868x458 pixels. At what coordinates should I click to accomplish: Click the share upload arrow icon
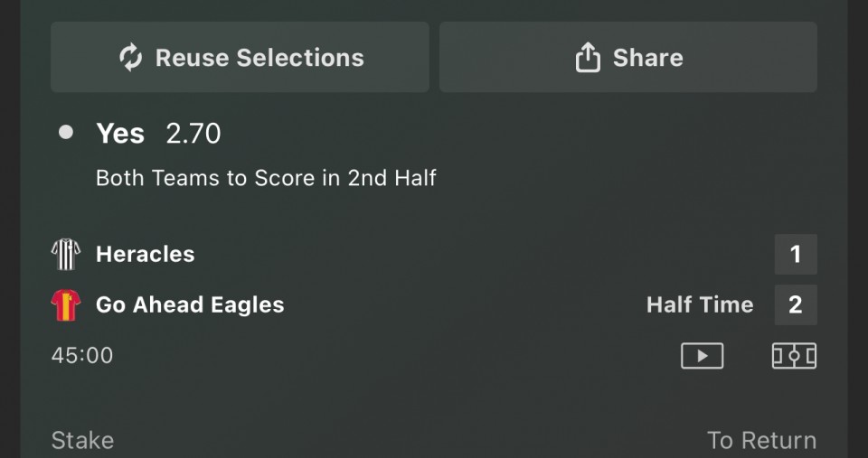click(588, 58)
